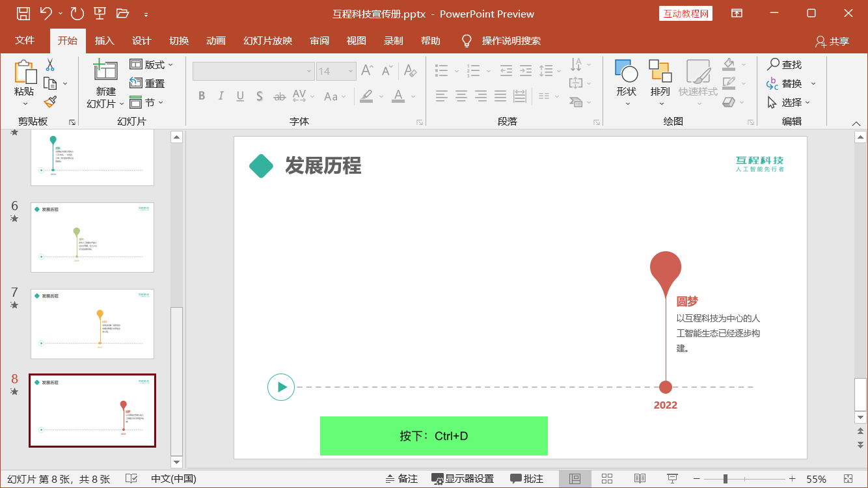Click the Undo arrow icon
Screen dimensions: 868x488
[46, 13]
